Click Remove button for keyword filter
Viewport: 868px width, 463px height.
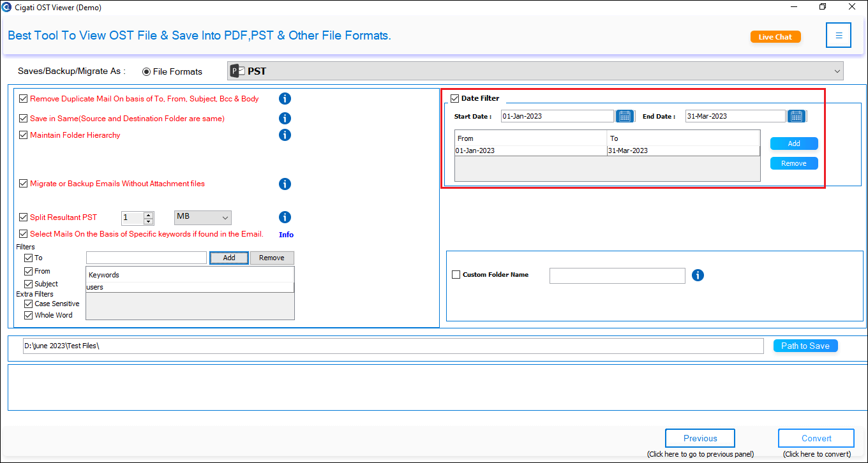coord(272,258)
